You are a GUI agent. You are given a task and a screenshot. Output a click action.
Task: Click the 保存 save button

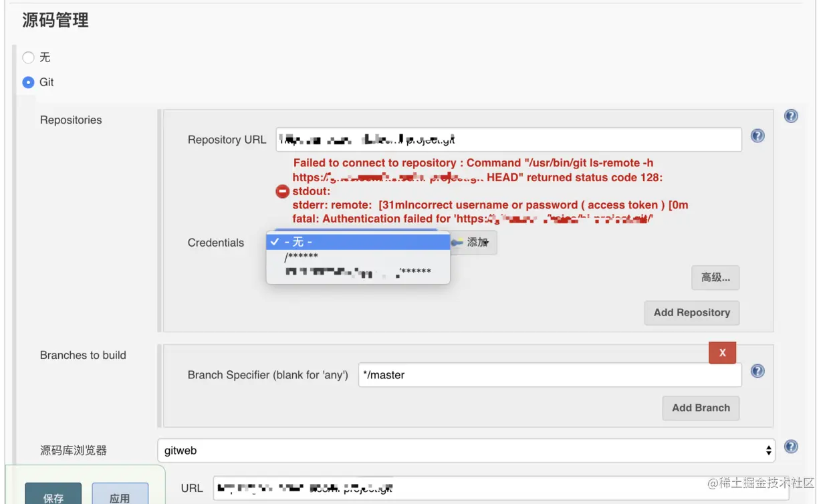(x=53, y=495)
